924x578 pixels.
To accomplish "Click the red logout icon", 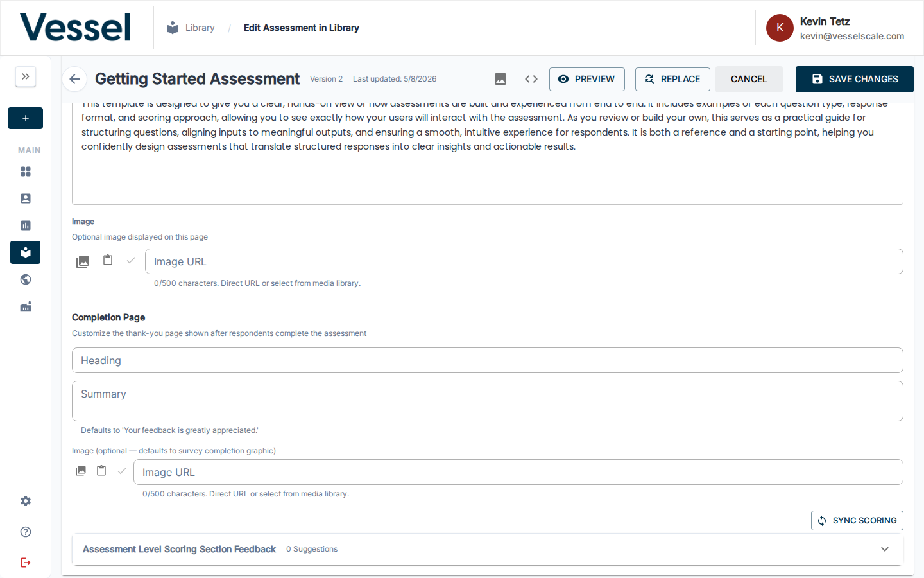I will click(26, 563).
